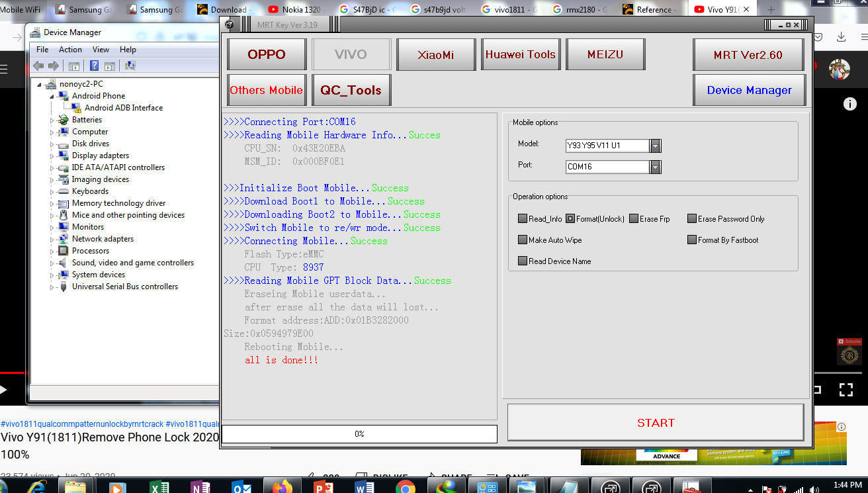Click the MEIZU brand button

tap(605, 54)
